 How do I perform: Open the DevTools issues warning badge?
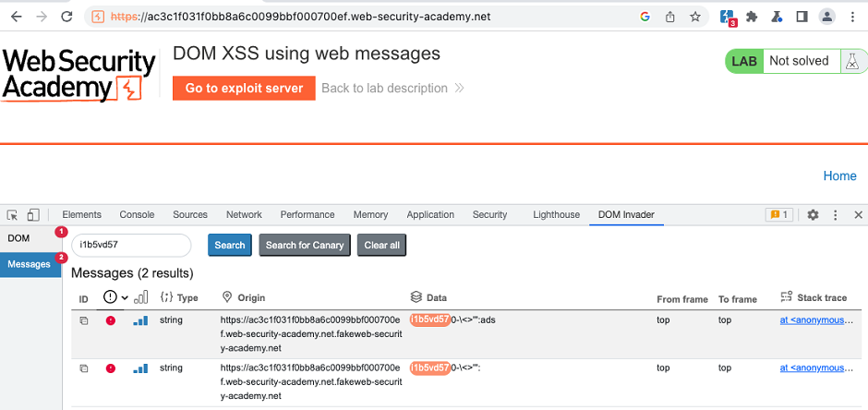coord(778,214)
